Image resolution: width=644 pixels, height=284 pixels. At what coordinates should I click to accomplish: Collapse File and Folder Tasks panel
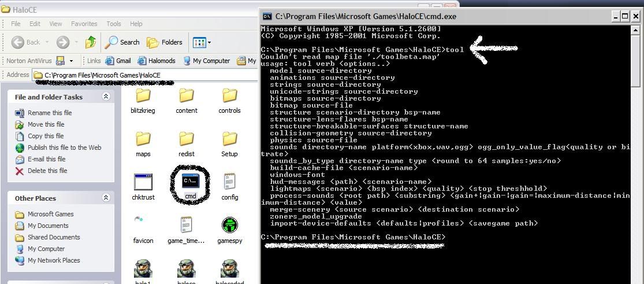pos(106,97)
